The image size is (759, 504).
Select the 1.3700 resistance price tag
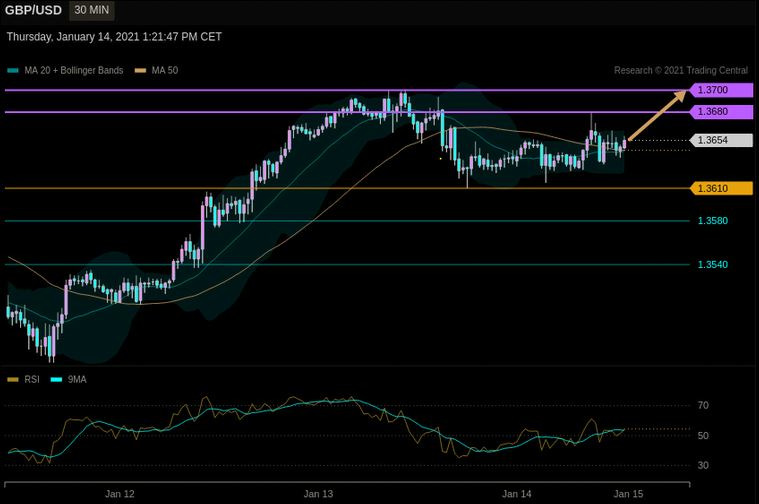(x=721, y=90)
